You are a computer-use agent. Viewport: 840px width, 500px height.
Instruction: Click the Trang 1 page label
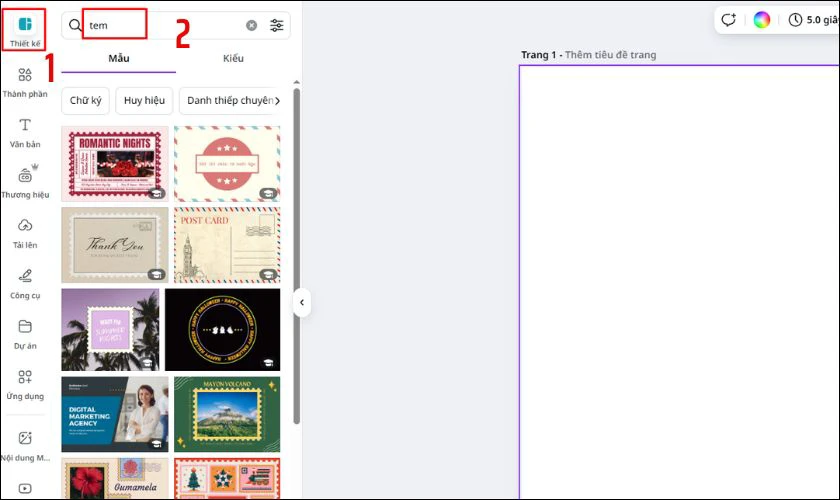pyautogui.click(x=538, y=55)
